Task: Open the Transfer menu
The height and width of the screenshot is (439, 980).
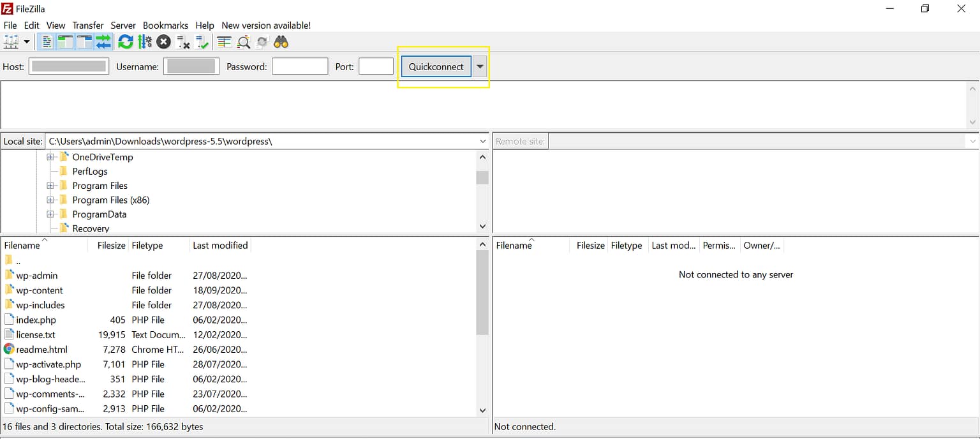Action: tap(87, 25)
